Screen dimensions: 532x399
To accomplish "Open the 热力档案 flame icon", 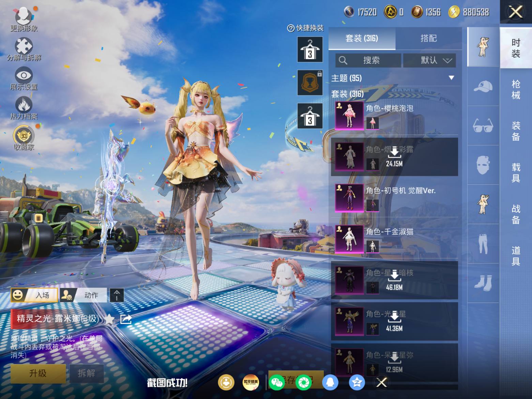I will click(x=24, y=108).
